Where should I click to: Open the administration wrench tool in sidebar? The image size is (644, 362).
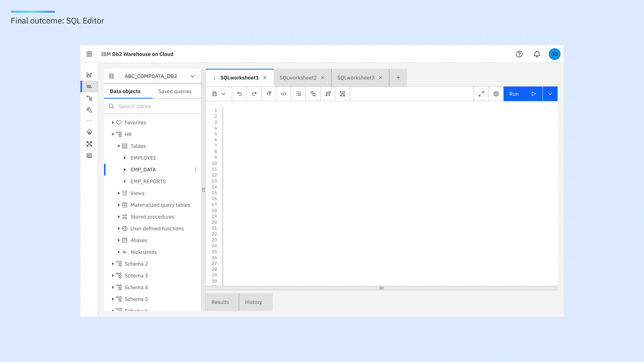coord(89,110)
